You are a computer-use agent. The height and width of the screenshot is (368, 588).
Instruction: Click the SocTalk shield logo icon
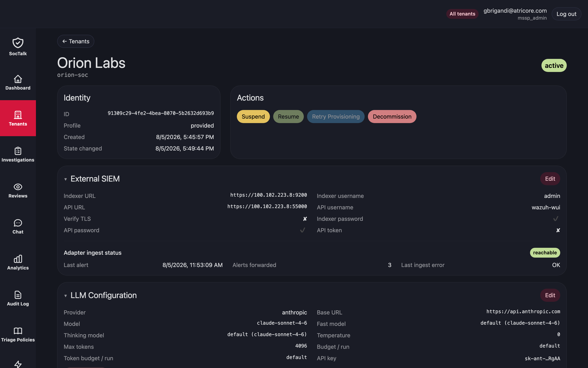18,43
